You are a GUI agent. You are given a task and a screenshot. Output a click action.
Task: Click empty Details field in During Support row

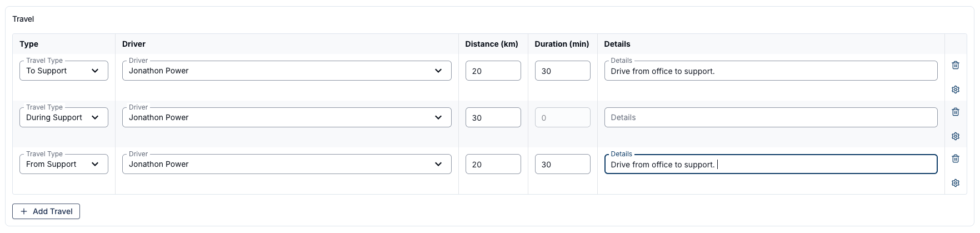pos(771,117)
